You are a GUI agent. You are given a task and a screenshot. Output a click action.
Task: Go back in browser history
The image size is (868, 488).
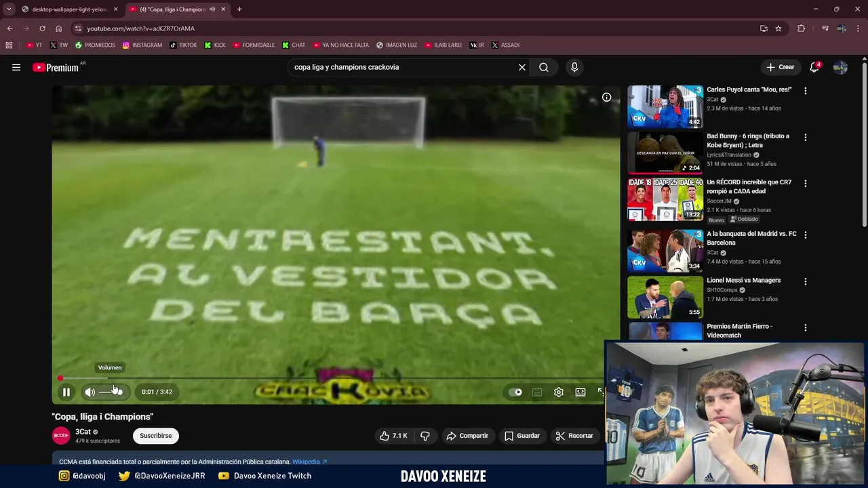coord(9,28)
